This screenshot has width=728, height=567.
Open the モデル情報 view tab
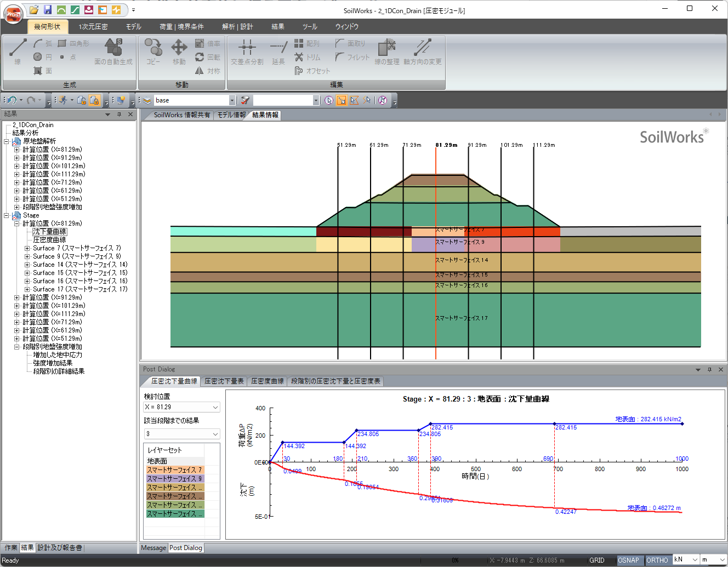tap(231, 115)
